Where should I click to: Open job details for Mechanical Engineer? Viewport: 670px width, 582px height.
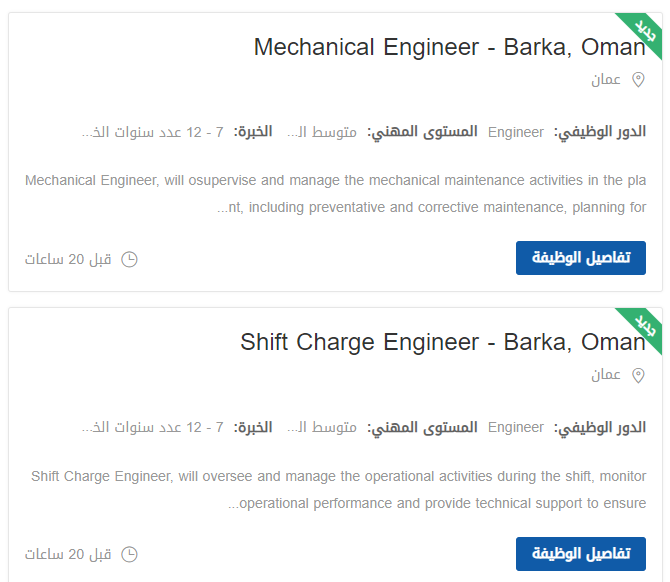click(581, 258)
